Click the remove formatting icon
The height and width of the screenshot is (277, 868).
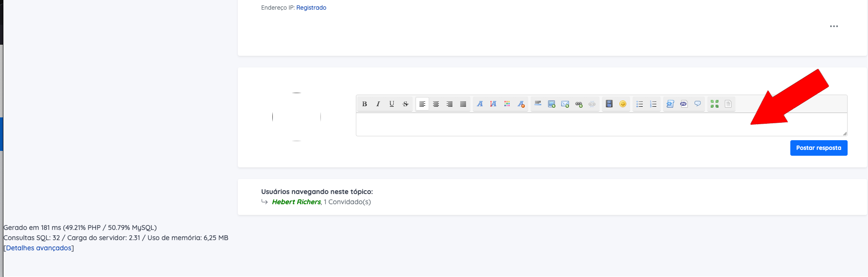coord(521,104)
